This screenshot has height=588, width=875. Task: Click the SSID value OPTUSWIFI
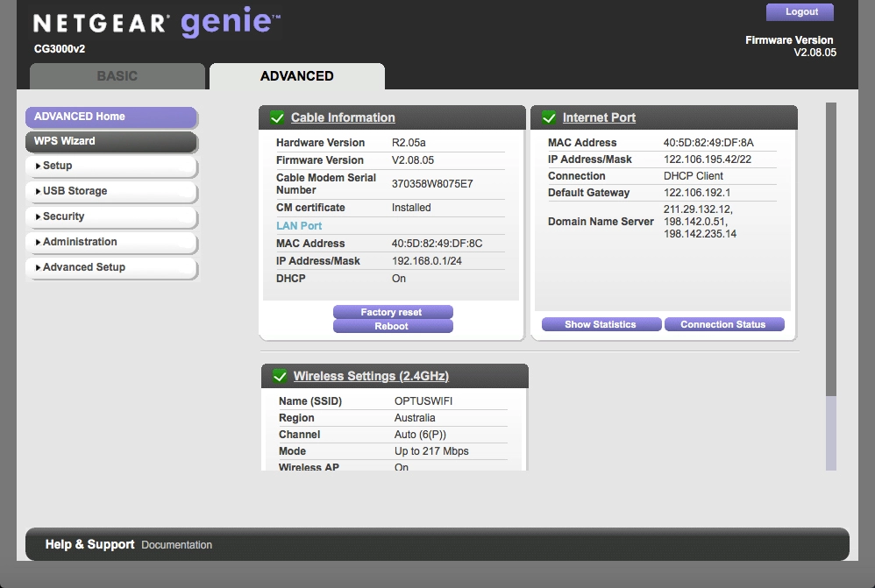pos(423,401)
